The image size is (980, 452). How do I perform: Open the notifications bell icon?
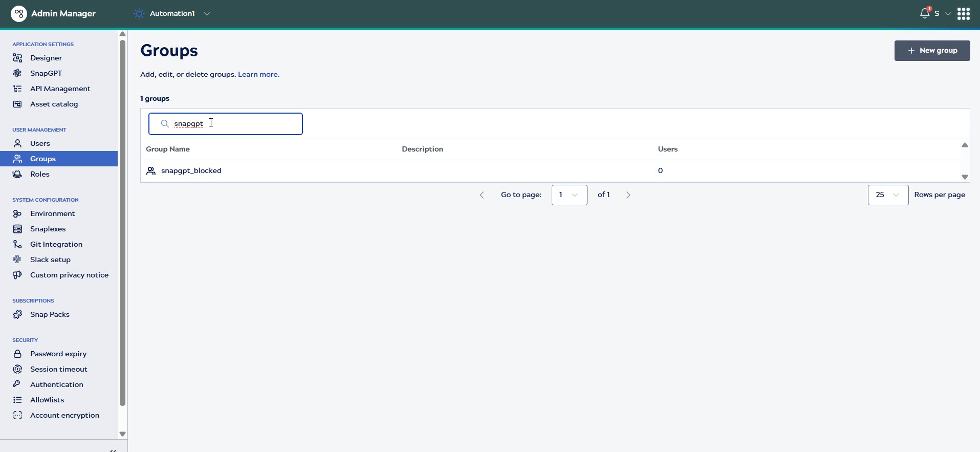[x=924, y=13]
